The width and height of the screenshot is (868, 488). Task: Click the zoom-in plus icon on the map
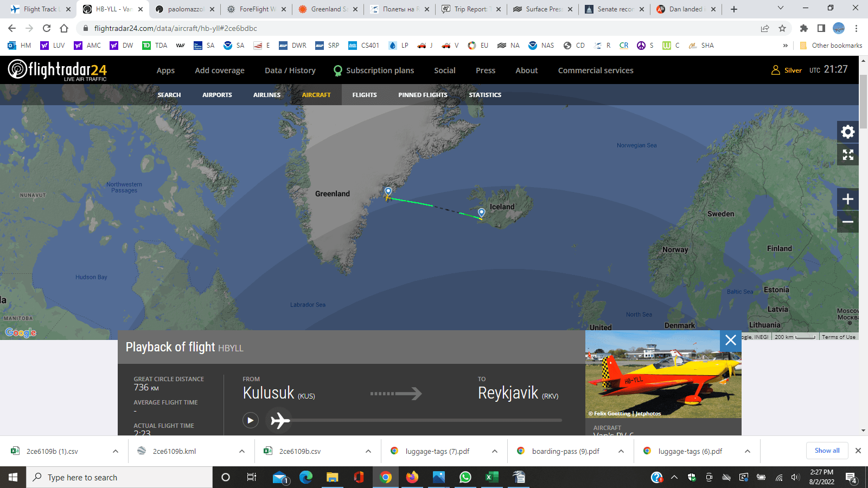pyautogui.click(x=847, y=199)
